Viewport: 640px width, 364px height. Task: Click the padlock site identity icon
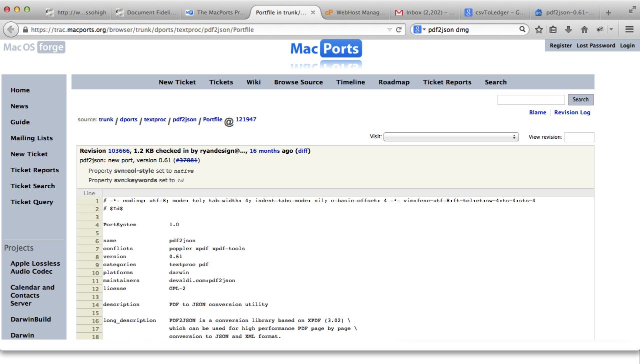[25, 30]
